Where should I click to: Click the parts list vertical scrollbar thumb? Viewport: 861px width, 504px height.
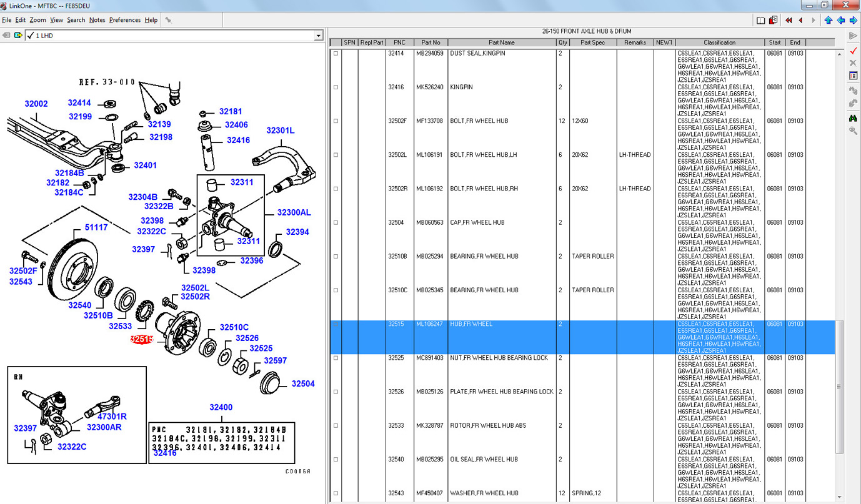[x=839, y=387]
